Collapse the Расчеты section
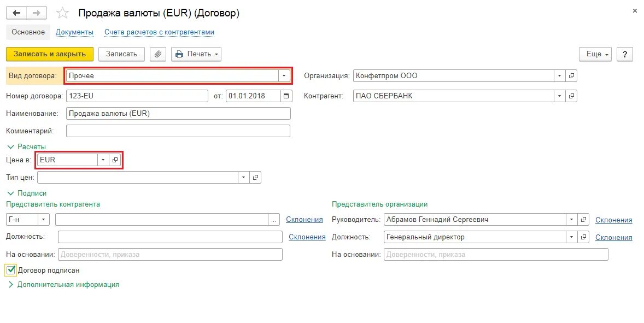The width and height of the screenshot is (644, 323). (x=27, y=147)
